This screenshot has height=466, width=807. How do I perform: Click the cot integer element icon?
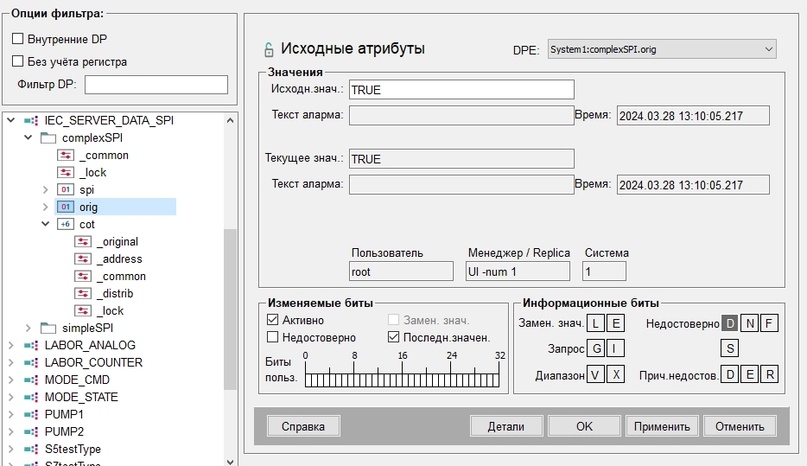click(x=65, y=224)
